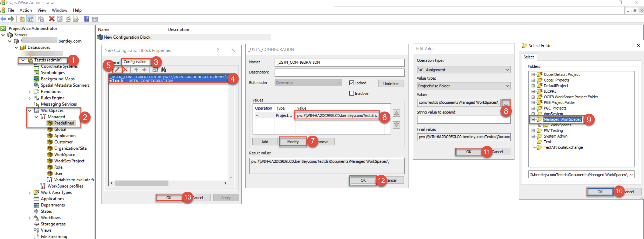Select the DefaultProject folder in Select Folder
Screen dimensions: 644x239
click(556, 86)
